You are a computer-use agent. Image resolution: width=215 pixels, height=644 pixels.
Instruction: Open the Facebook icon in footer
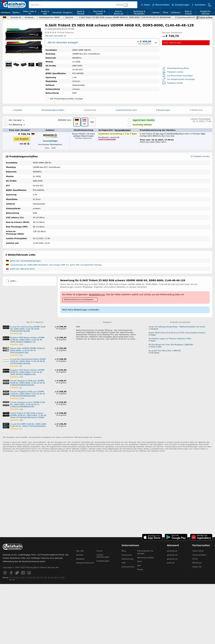pyautogui.click(x=11, y=573)
